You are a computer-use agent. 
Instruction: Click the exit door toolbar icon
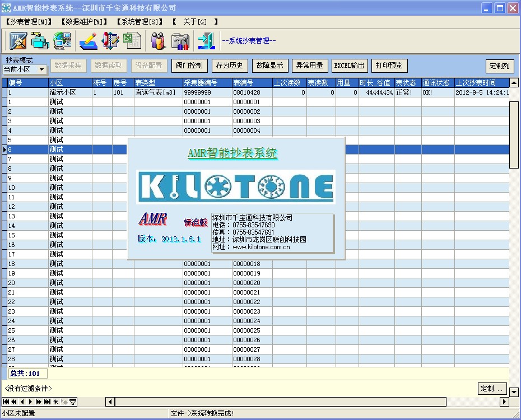coord(206,41)
